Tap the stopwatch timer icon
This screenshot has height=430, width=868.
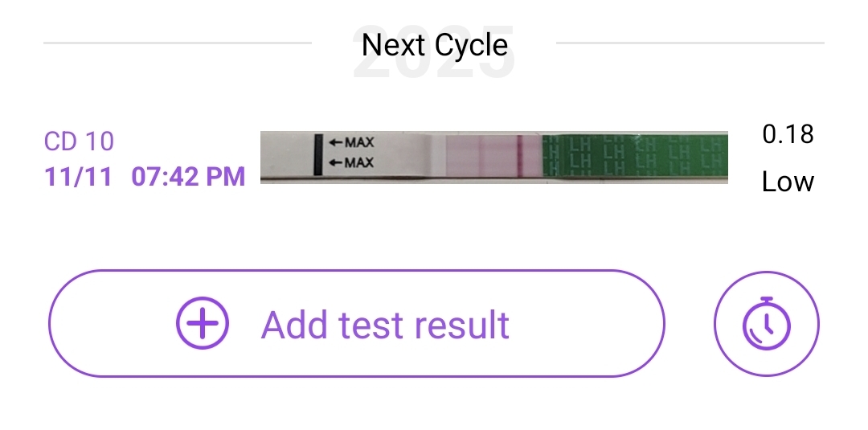766,325
